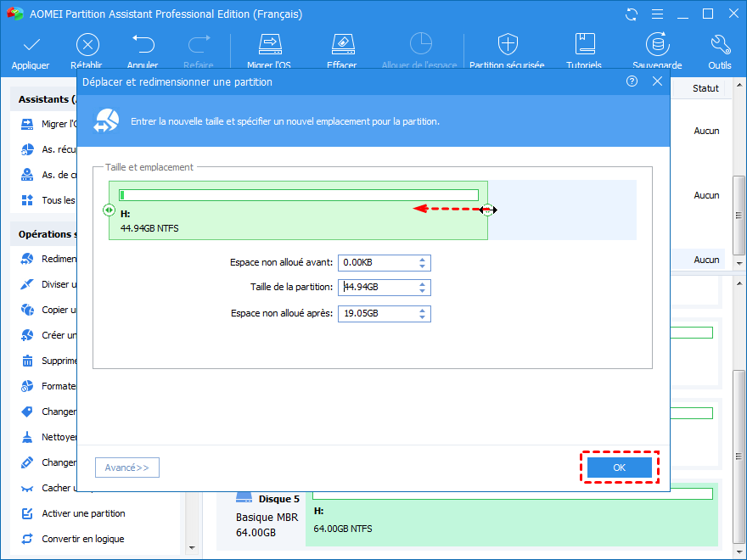This screenshot has height=560, width=747.
Task: Increase Espace non alloué avant value
Action: coord(422,260)
